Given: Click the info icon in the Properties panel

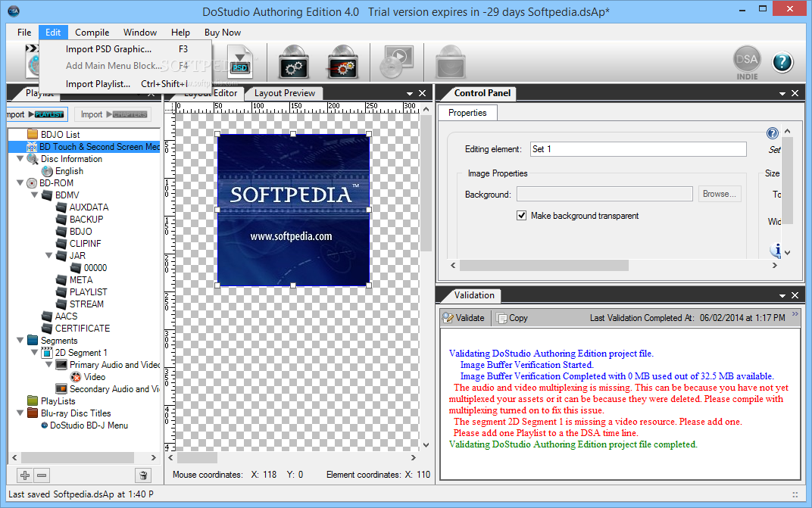Looking at the screenshot, I should (x=775, y=250).
